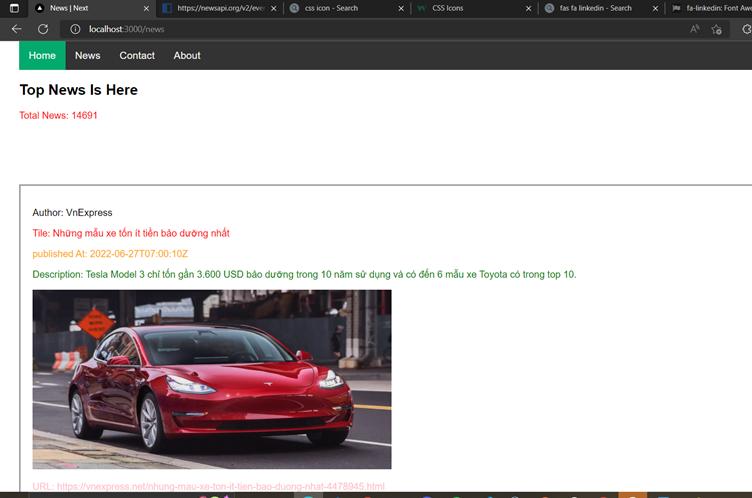Open the About navigation item

point(187,56)
